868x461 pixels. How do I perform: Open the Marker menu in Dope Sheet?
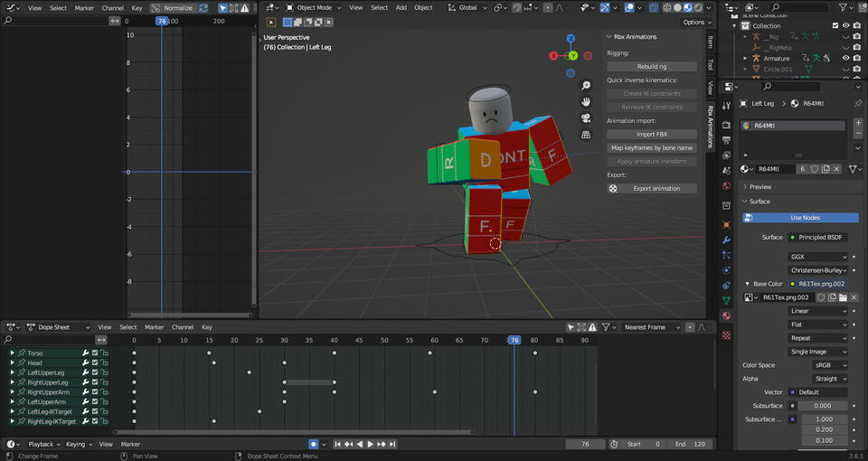155,327
